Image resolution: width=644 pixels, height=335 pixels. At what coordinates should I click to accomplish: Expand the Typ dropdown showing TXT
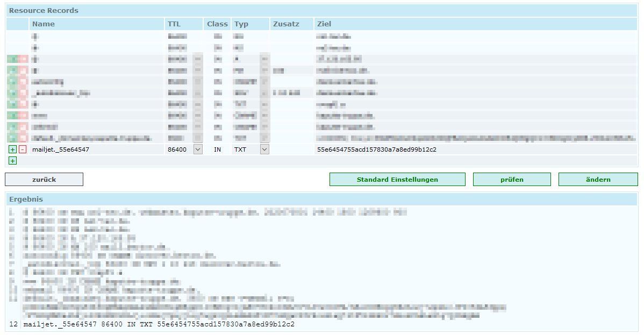(x=264, y=149)
